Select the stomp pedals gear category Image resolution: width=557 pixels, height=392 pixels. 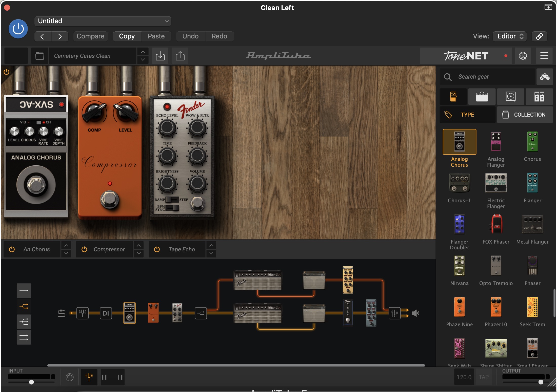pyautogui.click(x=453, y=97)
